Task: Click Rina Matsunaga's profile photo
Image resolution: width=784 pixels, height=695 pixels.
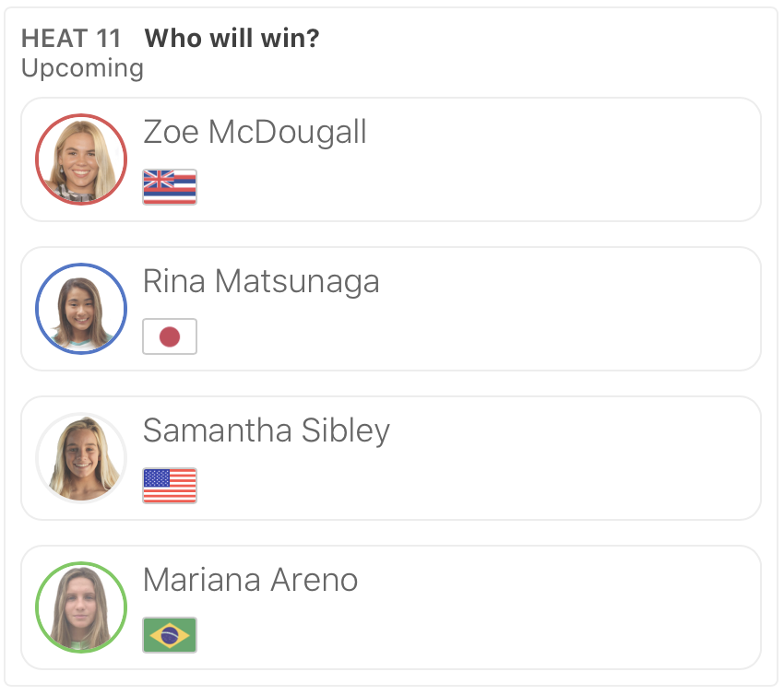Action: pos(81,309)
